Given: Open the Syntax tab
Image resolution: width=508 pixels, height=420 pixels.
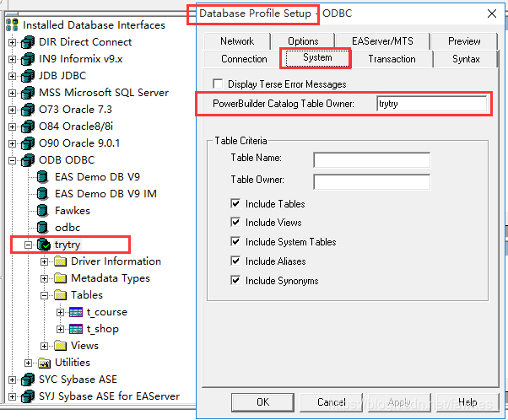Looking at the screenshot, I should point(466,59).
